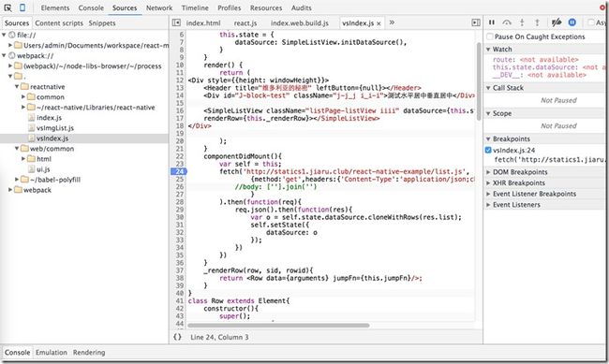
Task: Click the step over function icon
Action: tap(507, 22)
